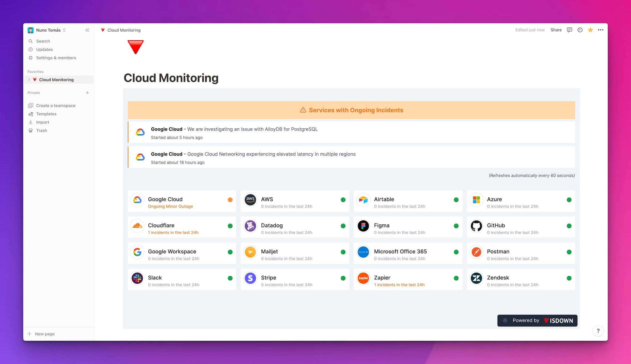Expand the Cloud Monitoring item under Favorites

point(29,79)
